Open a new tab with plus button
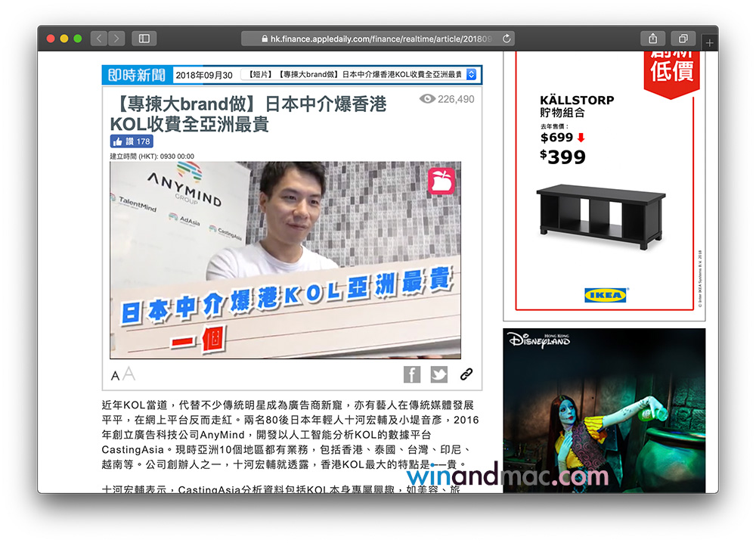Image resolution: width=756 pixels, height=543 pixels. pos(709,43)
